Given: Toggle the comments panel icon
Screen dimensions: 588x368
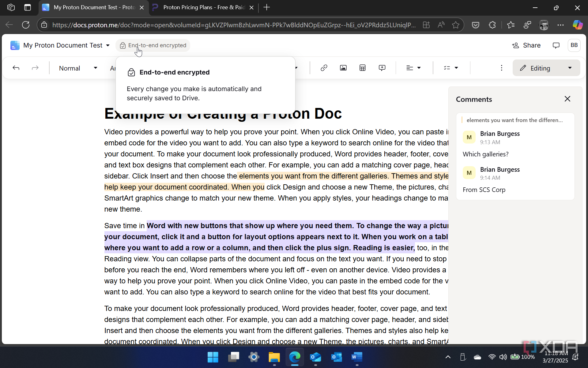Looking at the screenshot, I should click(556, 45).
